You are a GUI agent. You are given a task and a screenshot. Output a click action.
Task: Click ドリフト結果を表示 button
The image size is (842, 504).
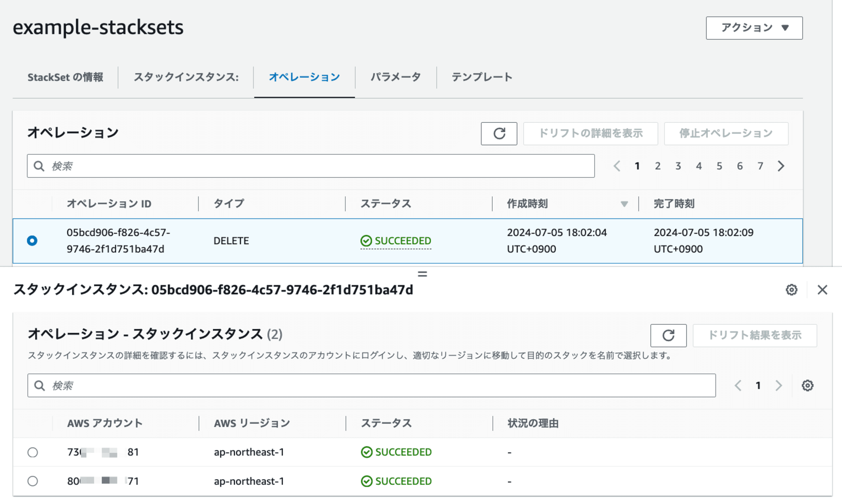pos(754,335)
